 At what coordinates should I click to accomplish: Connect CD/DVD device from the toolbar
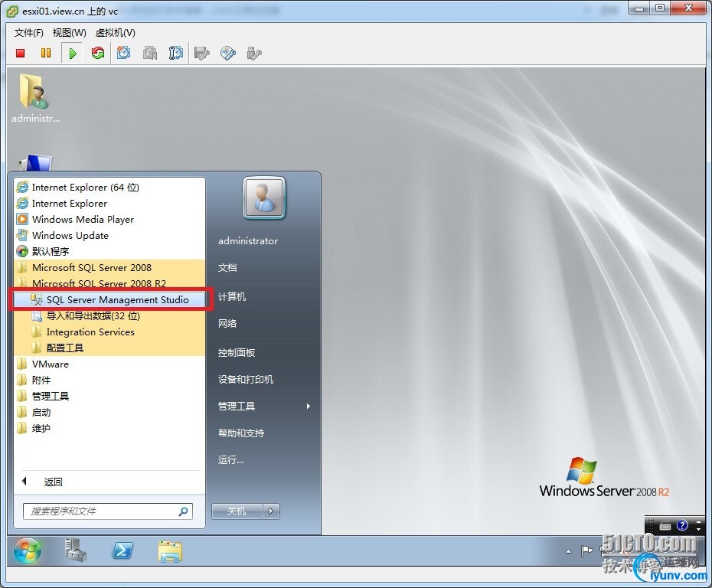click(x=228, y=53)
